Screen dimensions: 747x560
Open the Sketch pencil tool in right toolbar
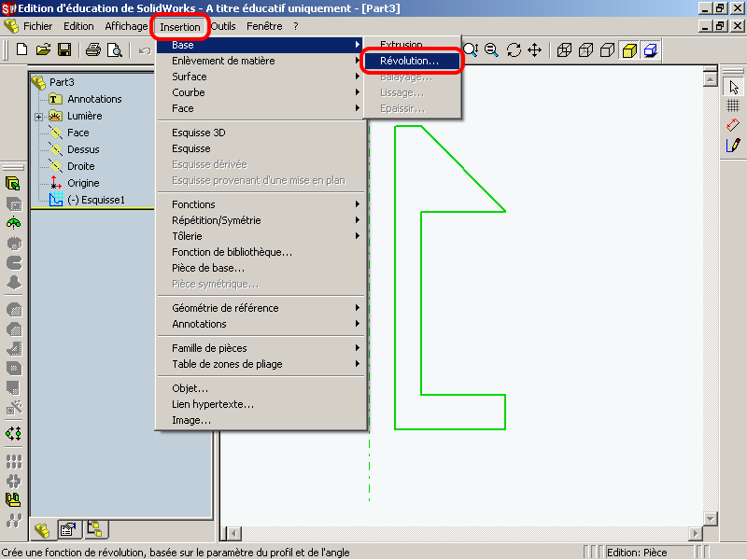pyautogui.click(x=733, y=145)
